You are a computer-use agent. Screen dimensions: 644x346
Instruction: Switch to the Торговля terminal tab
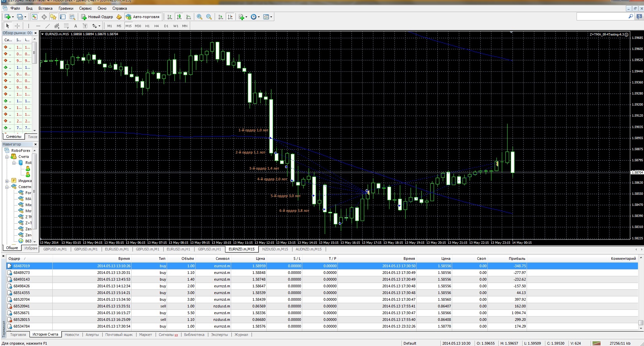pyautogui.click(x=18, y=335)
